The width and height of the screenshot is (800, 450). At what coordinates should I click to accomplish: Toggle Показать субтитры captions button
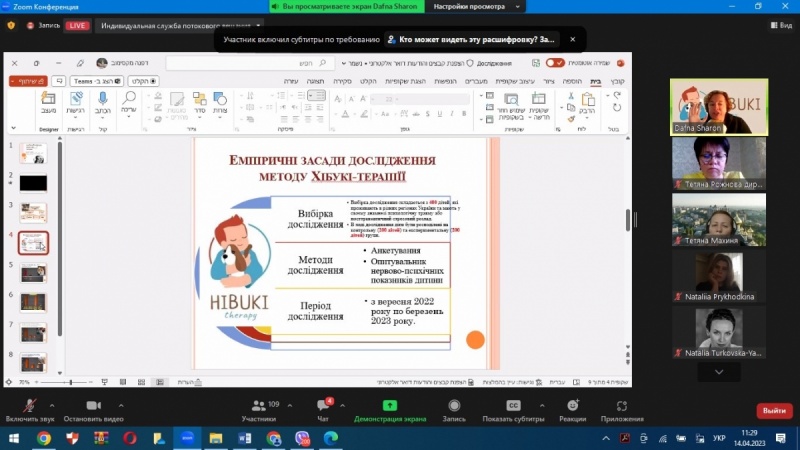512,405
